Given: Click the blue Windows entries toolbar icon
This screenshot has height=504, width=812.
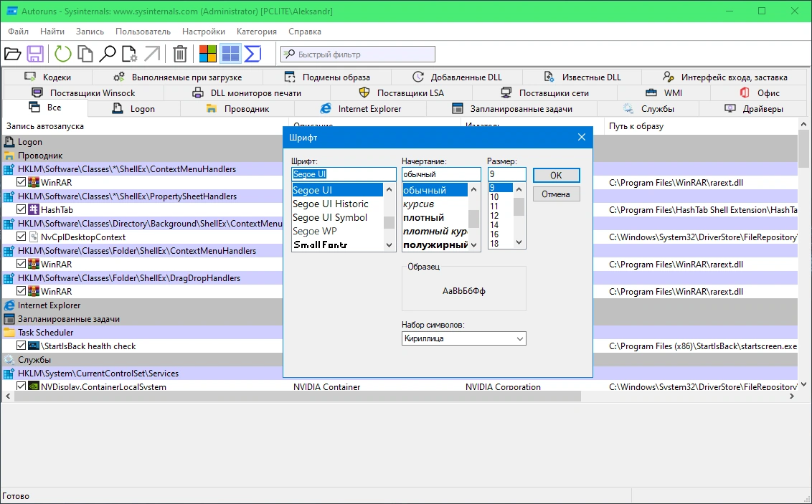Looking at the screenshot, I should coord(230,54).
